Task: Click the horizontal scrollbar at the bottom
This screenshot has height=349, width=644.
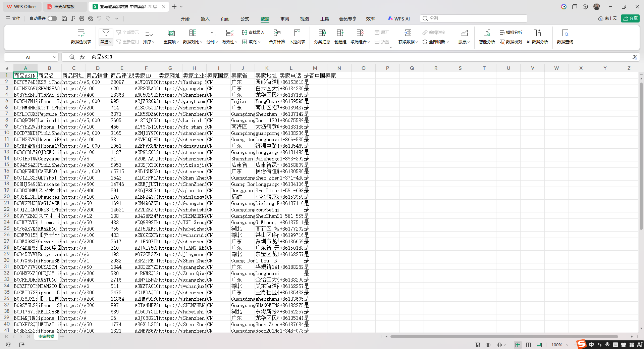Action: [504, 337]
